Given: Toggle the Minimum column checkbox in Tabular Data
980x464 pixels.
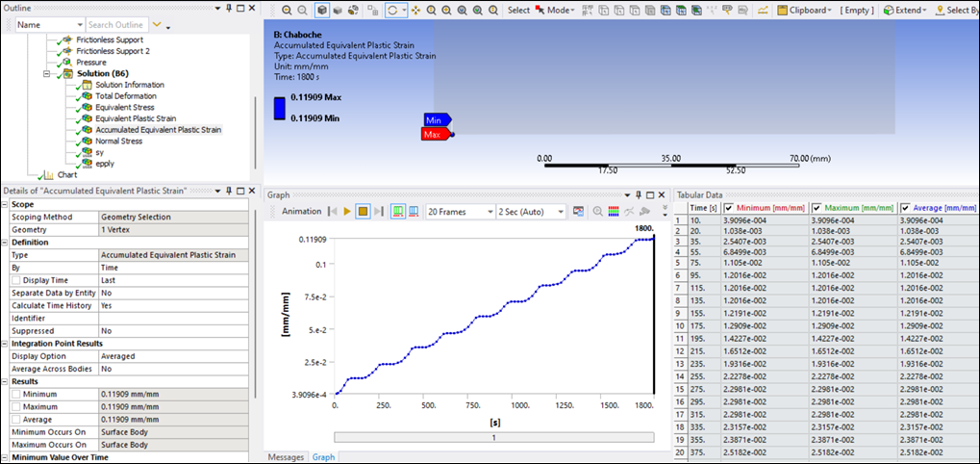Looking at the screenshot, I should click(728, 208).
